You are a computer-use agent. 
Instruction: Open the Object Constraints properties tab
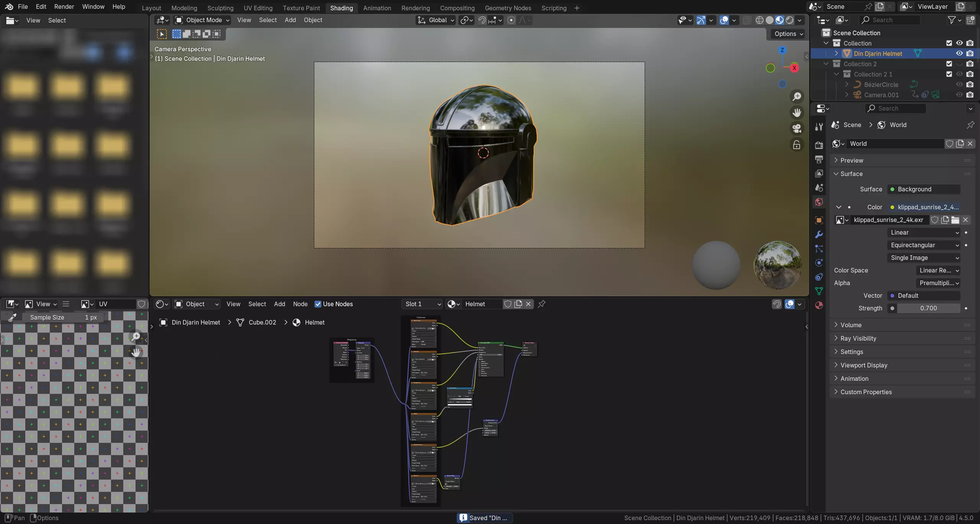[x=819, y=277]
